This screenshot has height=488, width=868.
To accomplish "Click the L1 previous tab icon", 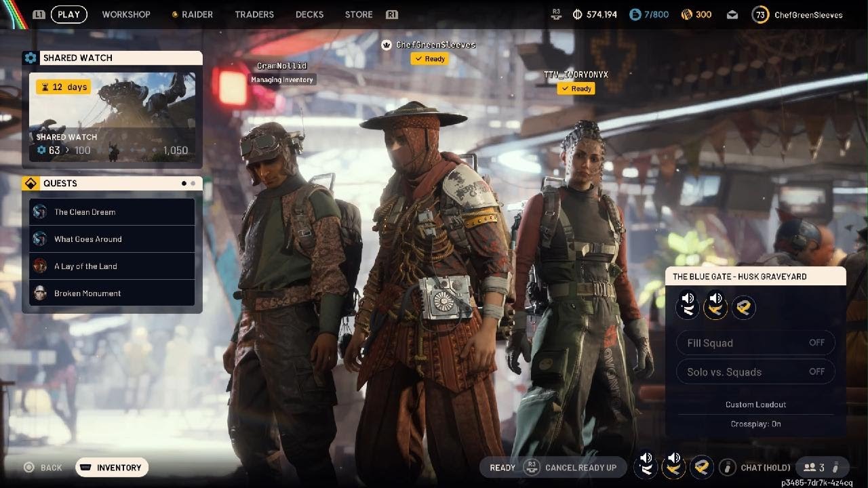I will pyautogui.click(x=39, y=14).
